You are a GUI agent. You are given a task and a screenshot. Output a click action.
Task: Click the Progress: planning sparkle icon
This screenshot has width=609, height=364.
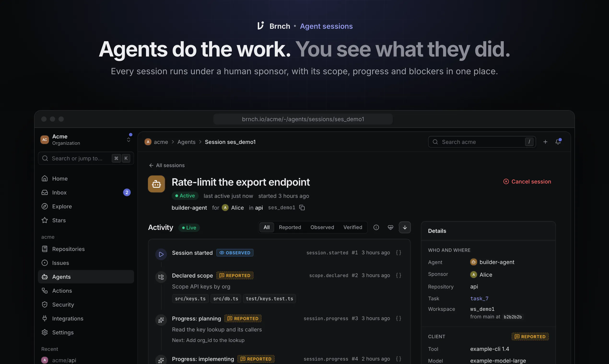pyautogui.click(x=161, y=320)
